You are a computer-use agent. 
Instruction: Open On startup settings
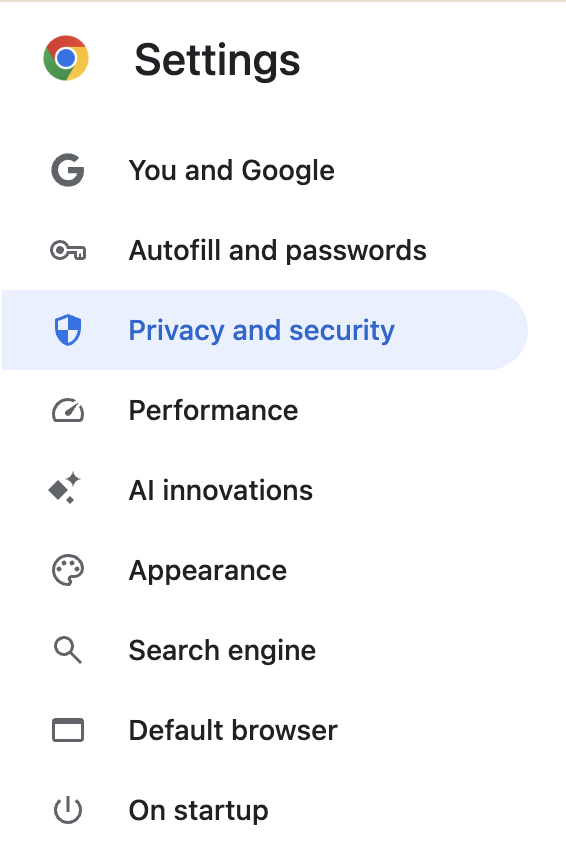click(265, 810)
